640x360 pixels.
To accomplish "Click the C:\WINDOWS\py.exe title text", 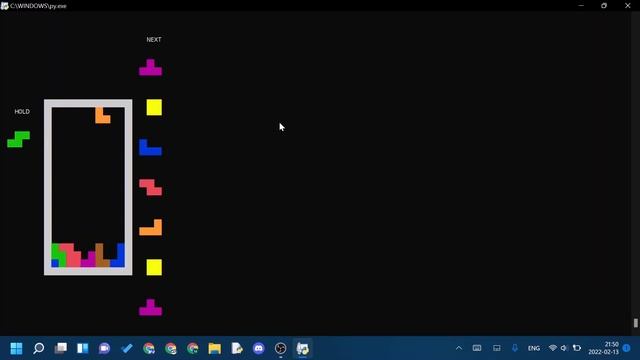I will point(38,6).
